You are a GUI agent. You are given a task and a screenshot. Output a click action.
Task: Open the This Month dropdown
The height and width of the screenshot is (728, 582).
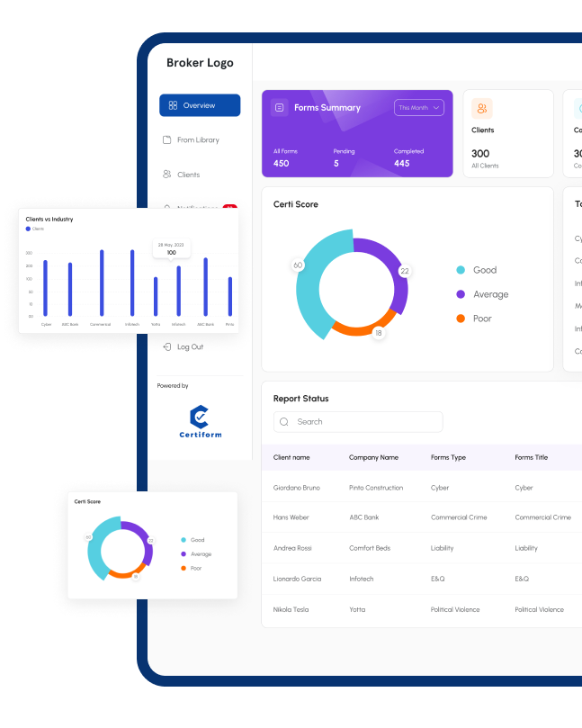419,108
